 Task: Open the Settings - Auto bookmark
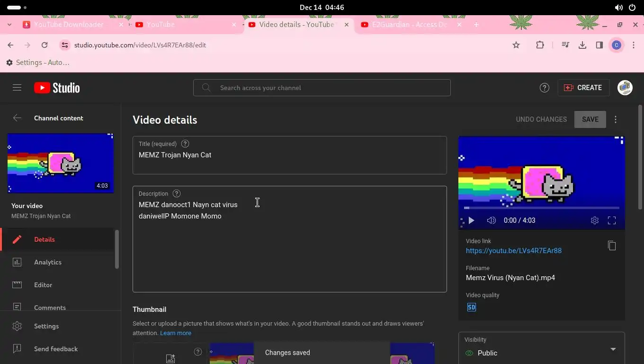pos(38,63)
